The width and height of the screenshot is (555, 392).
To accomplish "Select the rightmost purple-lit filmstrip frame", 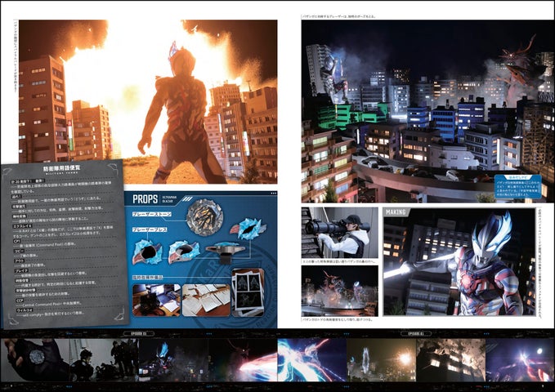I will click(520, 360).
